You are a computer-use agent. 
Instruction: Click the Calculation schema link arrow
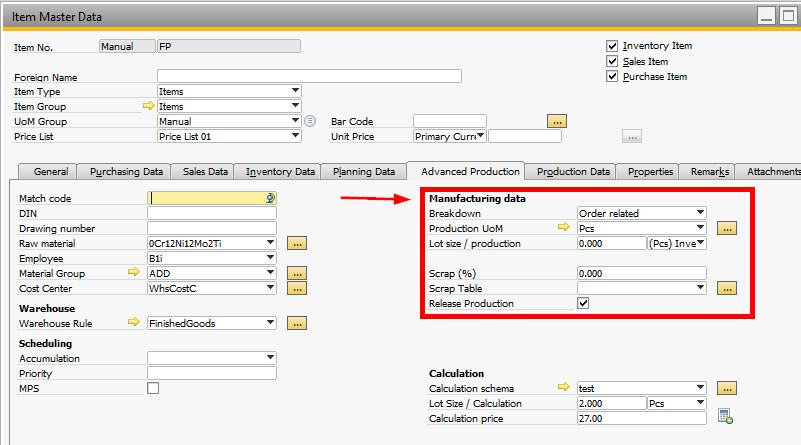pyautogui.click(x=563, y=388)
